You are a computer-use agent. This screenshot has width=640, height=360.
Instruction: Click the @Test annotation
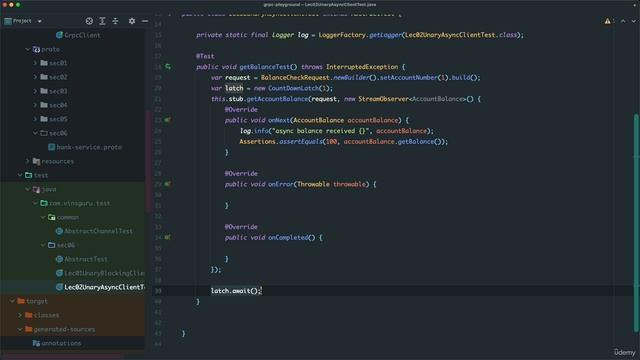205,56
